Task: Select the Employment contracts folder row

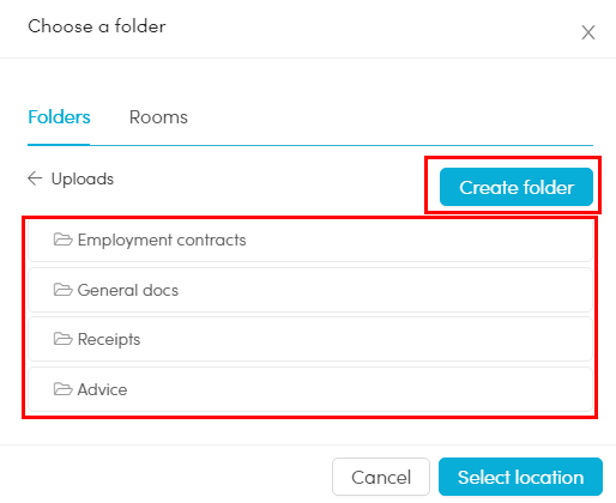Action: point(310,240)
